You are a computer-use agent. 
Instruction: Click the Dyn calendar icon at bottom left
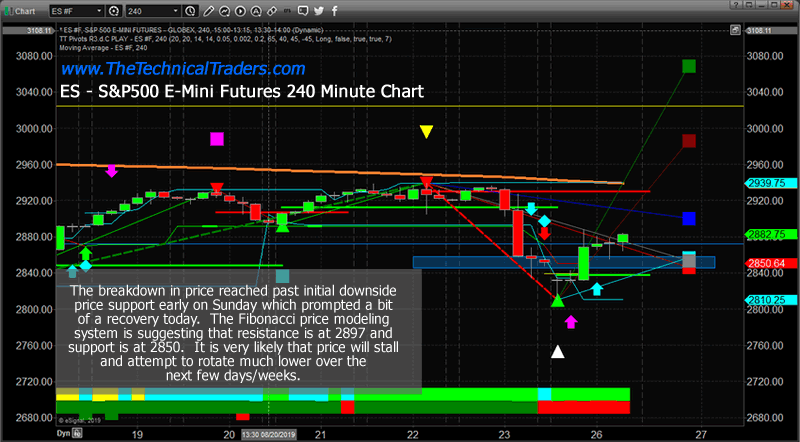(77, 433)
